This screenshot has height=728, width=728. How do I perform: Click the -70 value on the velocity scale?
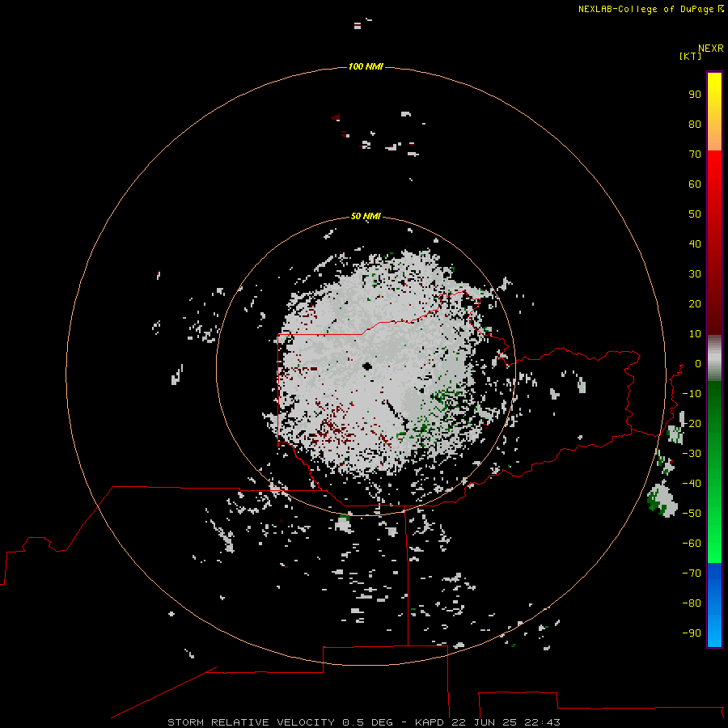point(692,574)
